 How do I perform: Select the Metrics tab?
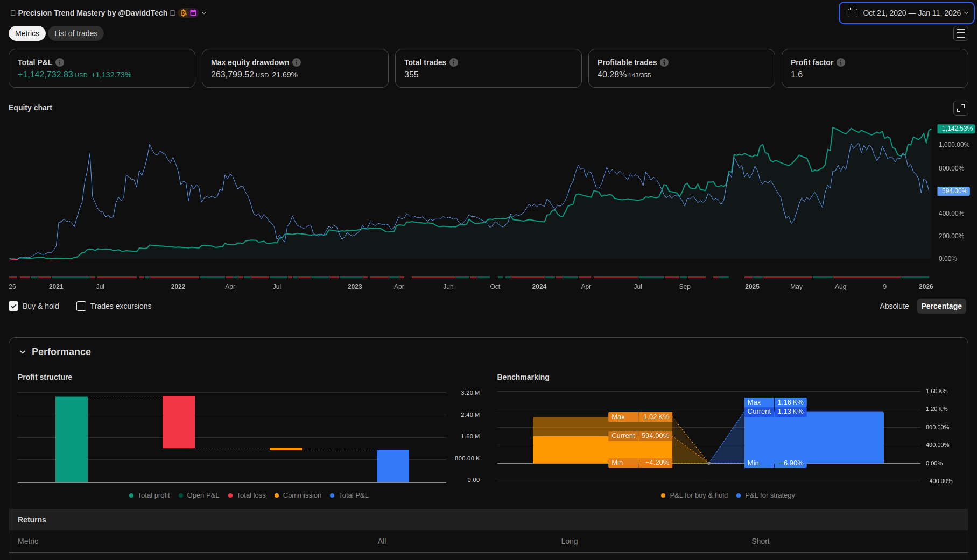[x=27, y=33]
